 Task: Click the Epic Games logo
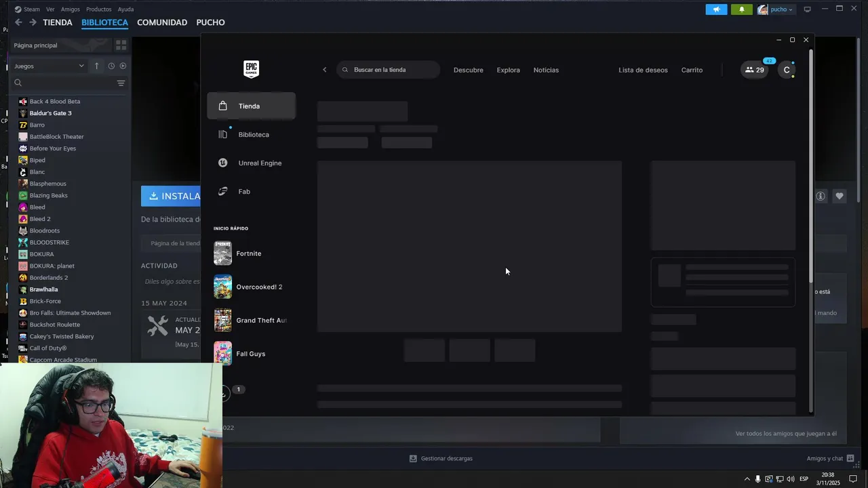251,69
